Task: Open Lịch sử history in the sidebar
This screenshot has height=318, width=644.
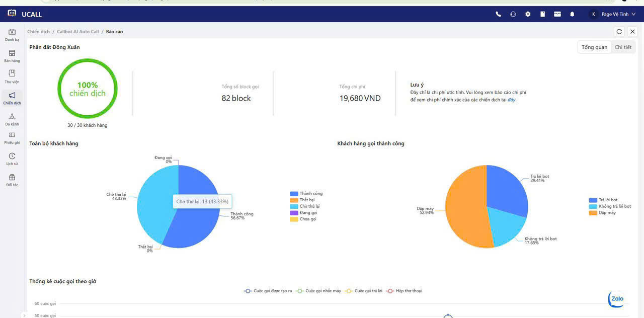Action: [x=12, y=159]
